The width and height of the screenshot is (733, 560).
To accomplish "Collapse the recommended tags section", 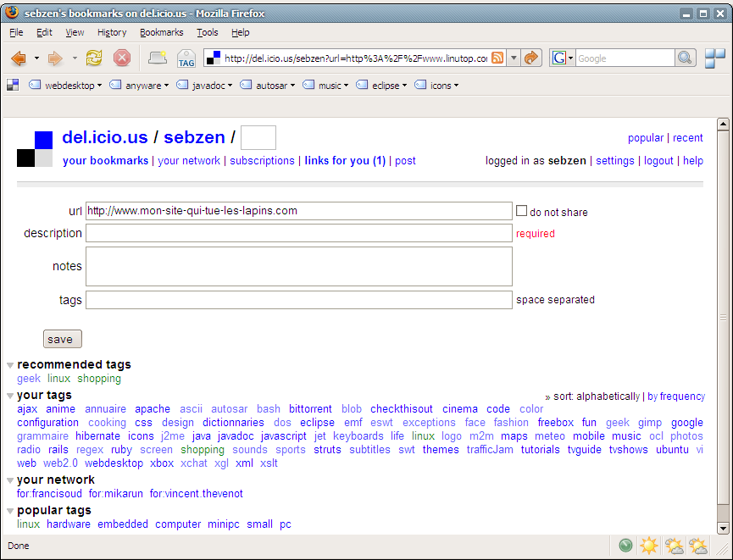I will click(10, 365).
